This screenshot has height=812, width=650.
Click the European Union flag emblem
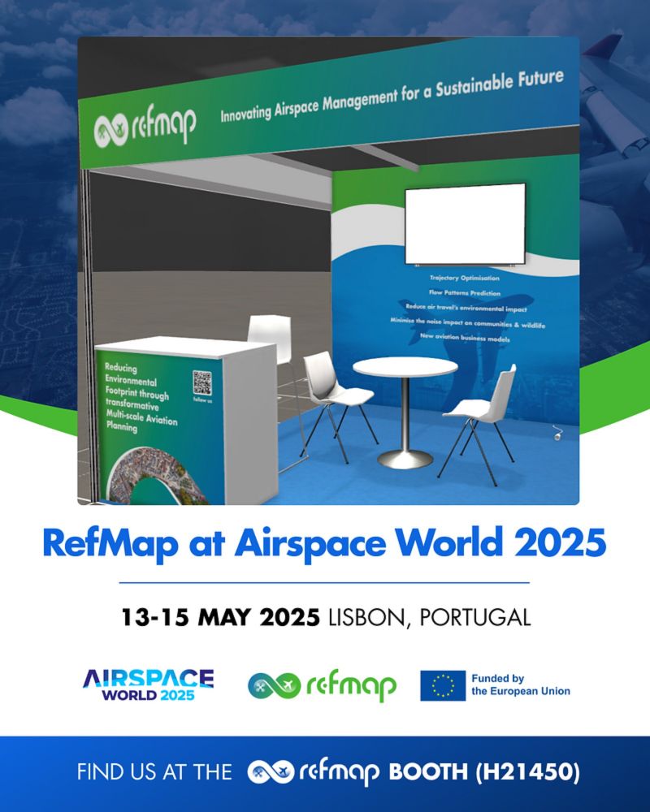[443, 685]
